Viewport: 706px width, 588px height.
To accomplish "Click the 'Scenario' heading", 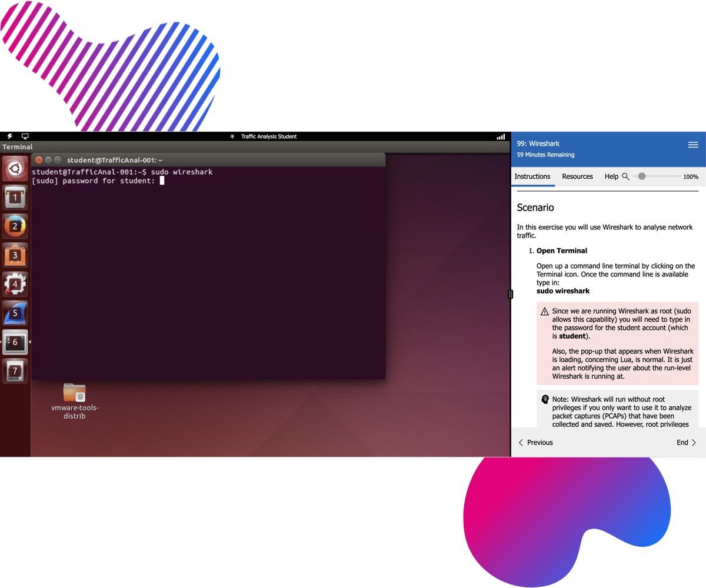I will [x=535, y=208].
